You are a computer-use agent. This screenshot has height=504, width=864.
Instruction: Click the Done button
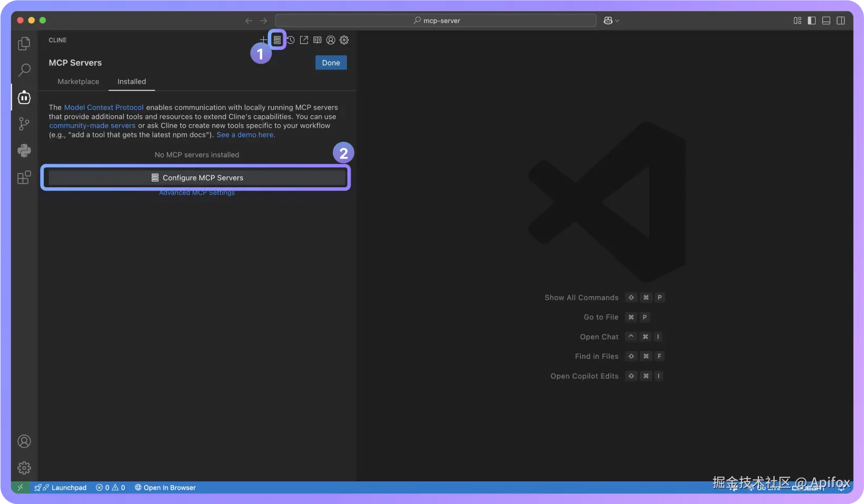tap(331, 63)
